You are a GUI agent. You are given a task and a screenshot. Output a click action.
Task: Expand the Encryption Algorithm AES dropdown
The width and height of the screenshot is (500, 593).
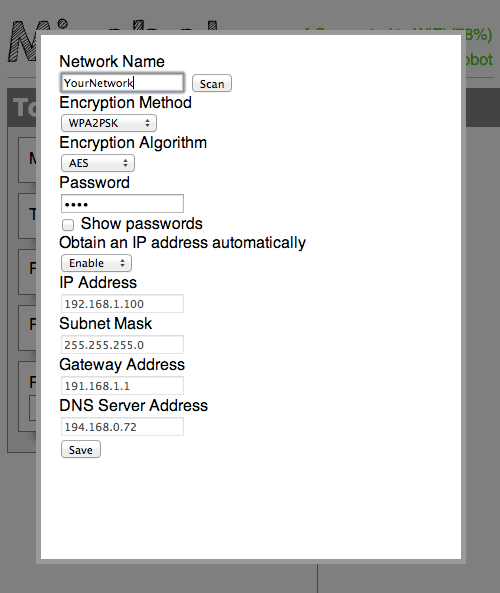pos(98,163)
